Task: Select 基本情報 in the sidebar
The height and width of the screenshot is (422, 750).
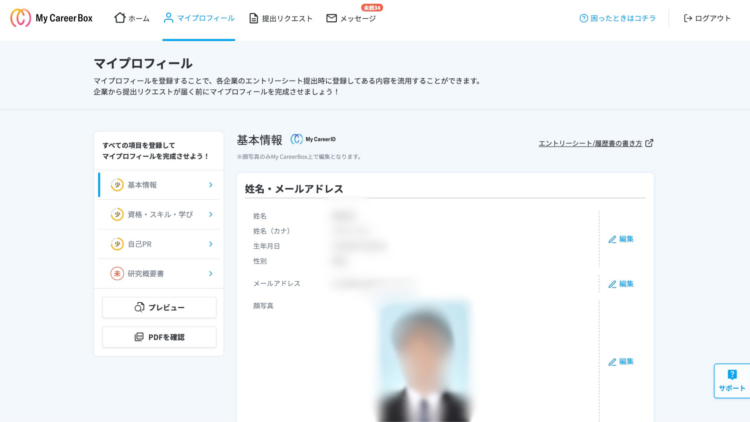Action: click(159, 185)
